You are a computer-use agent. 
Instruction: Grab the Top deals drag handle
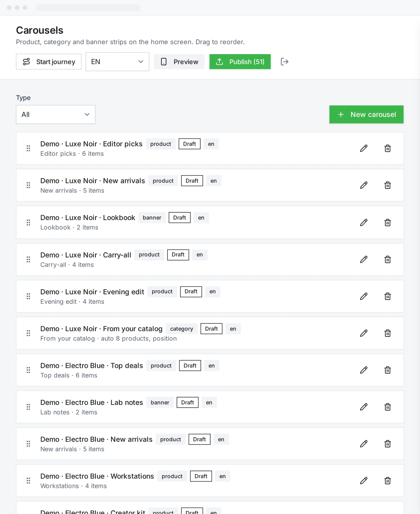(28, 370)
